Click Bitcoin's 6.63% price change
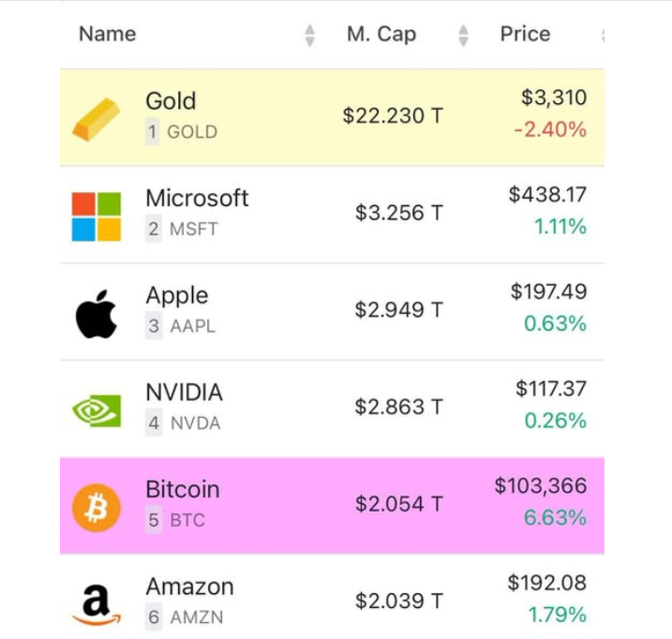 pos(555,517)
